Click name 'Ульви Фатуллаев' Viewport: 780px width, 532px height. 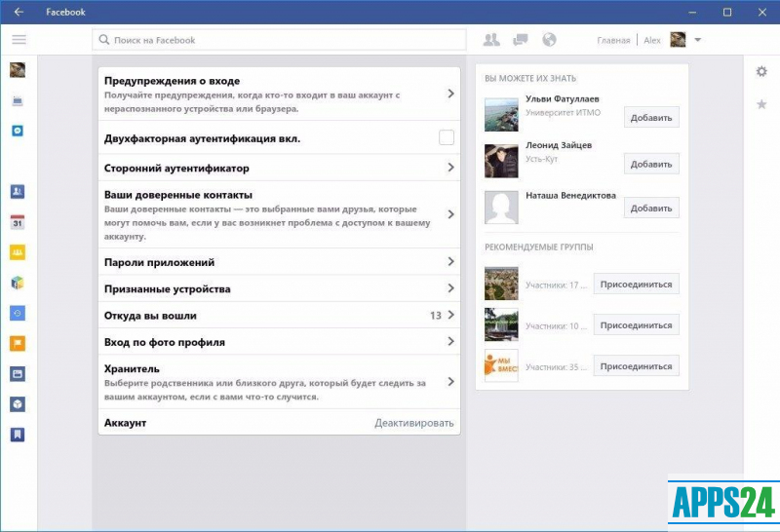coord(563,99)
